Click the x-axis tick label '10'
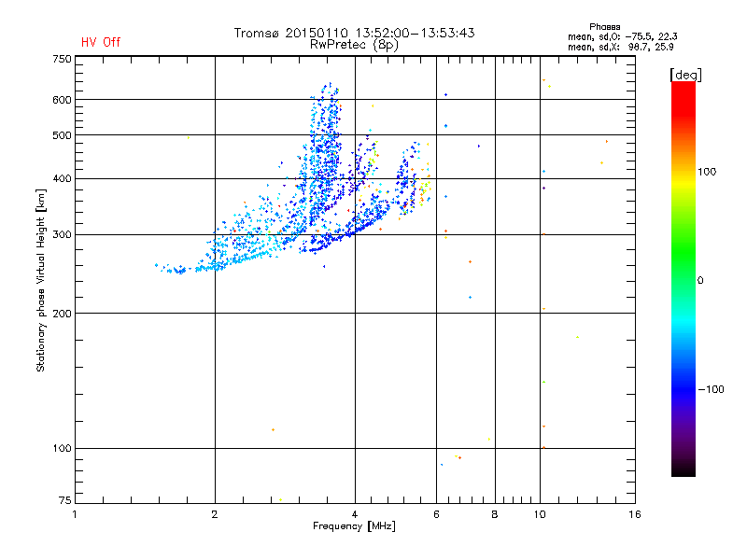Viewport: 747px width, 560px height. click(x=540, y=514)
